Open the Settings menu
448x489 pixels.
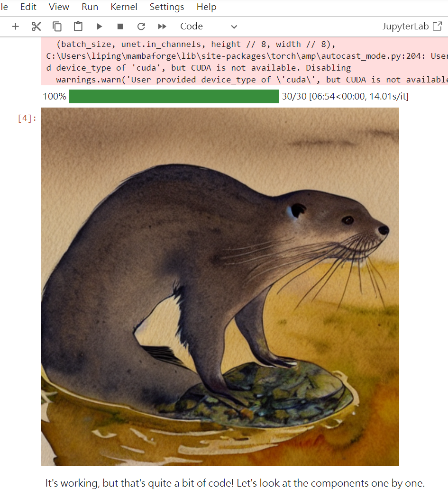[167, 7]
